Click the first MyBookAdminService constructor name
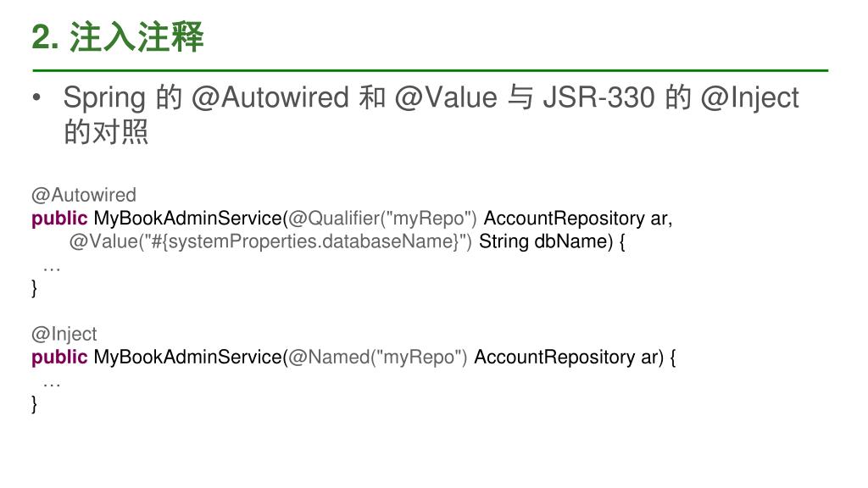 click(187, 219)
